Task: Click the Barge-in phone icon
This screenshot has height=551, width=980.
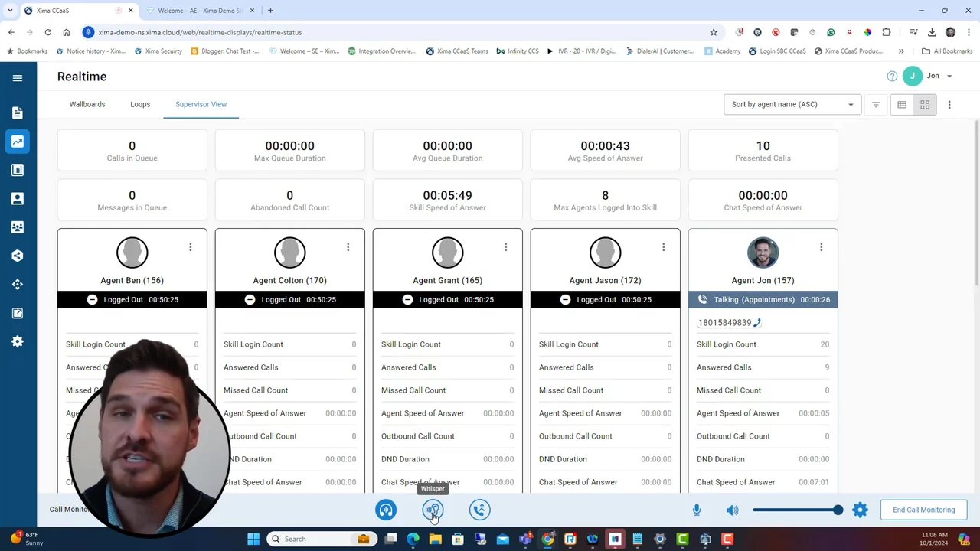Action: 479,510
